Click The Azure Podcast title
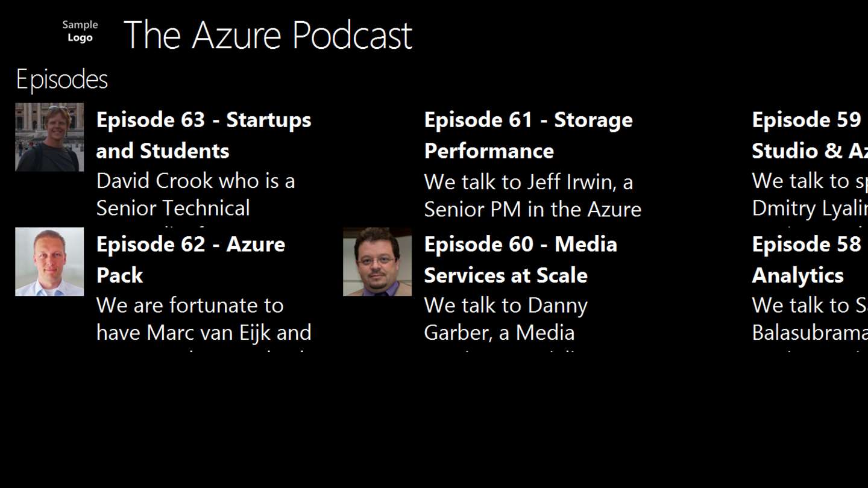868x488 pixels. pos(268,35)
